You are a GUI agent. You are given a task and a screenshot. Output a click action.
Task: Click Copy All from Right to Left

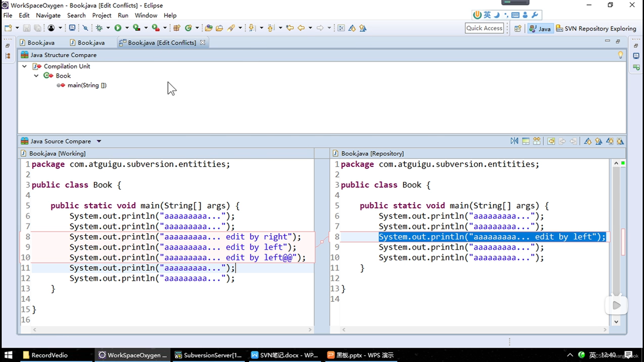(551, 141)
